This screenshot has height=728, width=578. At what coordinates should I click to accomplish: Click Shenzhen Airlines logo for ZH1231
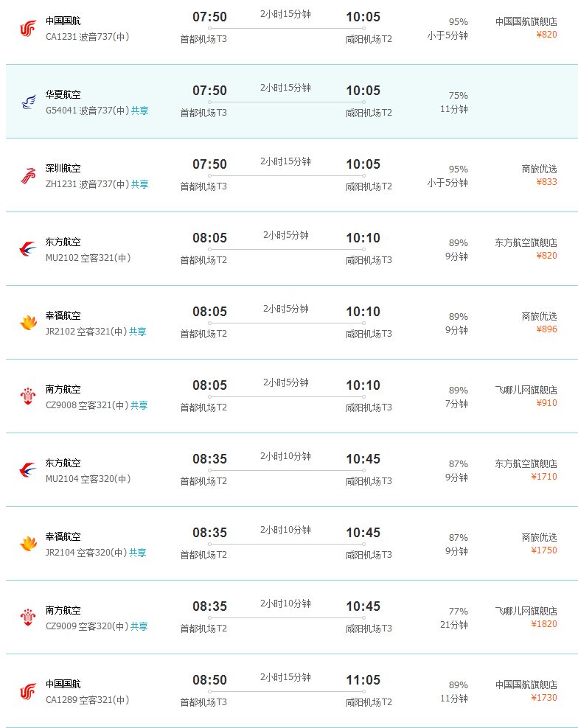click(x=27, y=175)
